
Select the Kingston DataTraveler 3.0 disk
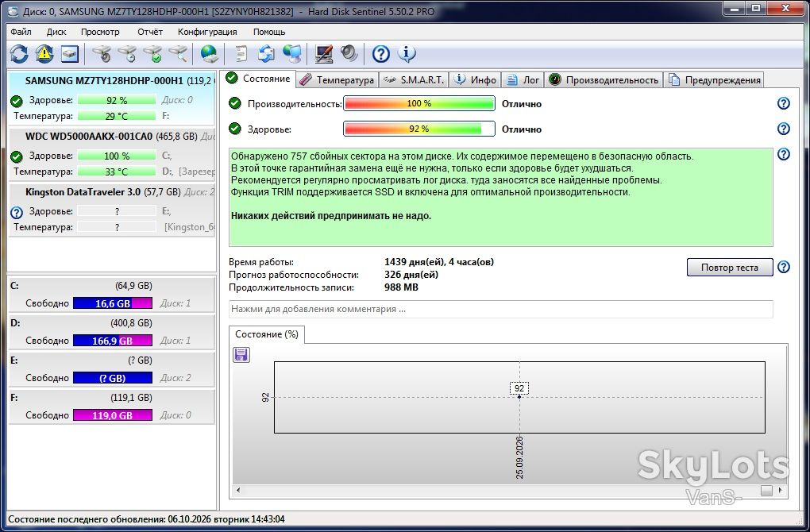(112, 209)
